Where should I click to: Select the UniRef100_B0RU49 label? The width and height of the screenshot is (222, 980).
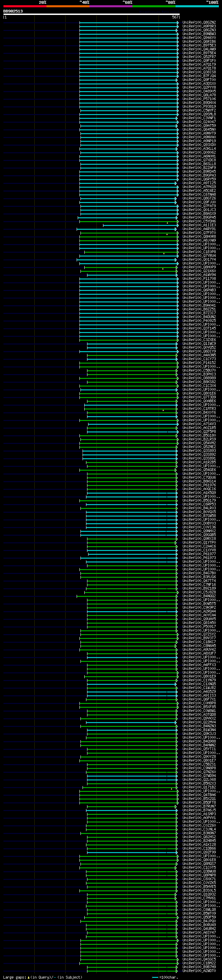pos(199,925)
